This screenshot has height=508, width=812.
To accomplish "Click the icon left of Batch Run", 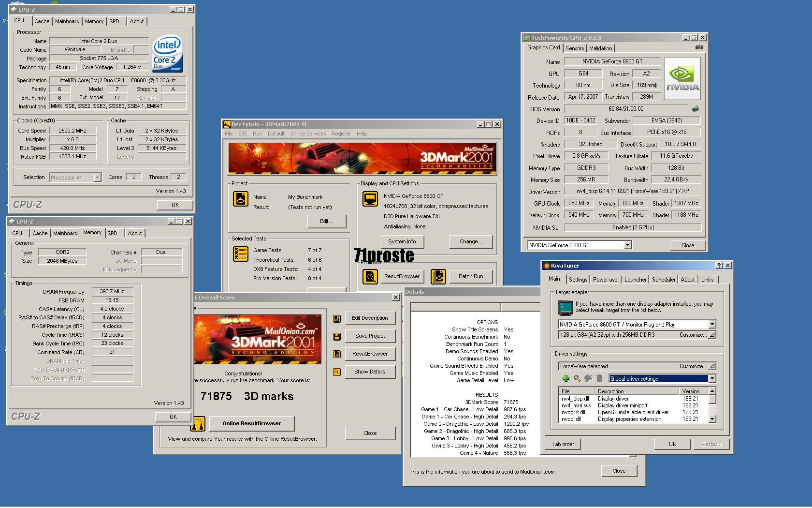I will click(438, 276).
